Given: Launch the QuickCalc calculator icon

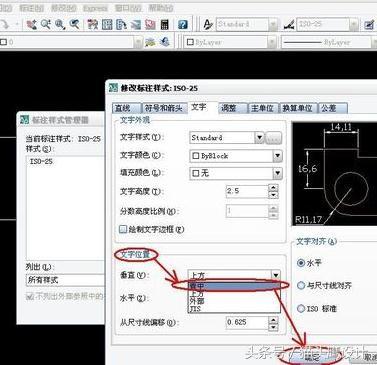Looking at the screenshot, I should click(x=165, y=24).
